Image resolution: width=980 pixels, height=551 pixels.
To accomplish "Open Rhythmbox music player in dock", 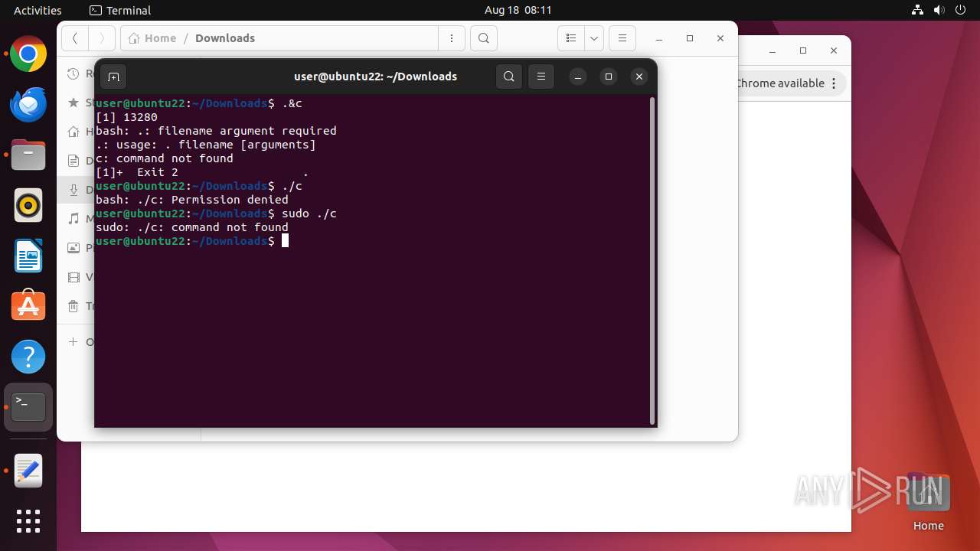I will click(28, 206).
